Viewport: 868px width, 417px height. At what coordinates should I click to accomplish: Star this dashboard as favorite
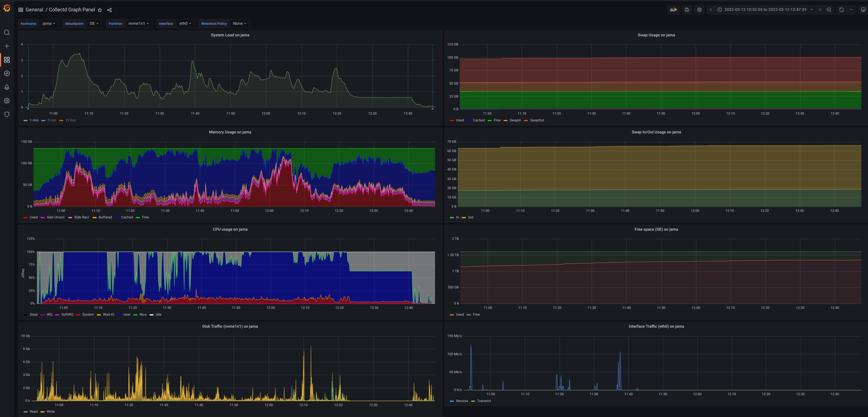coord(100,10)
